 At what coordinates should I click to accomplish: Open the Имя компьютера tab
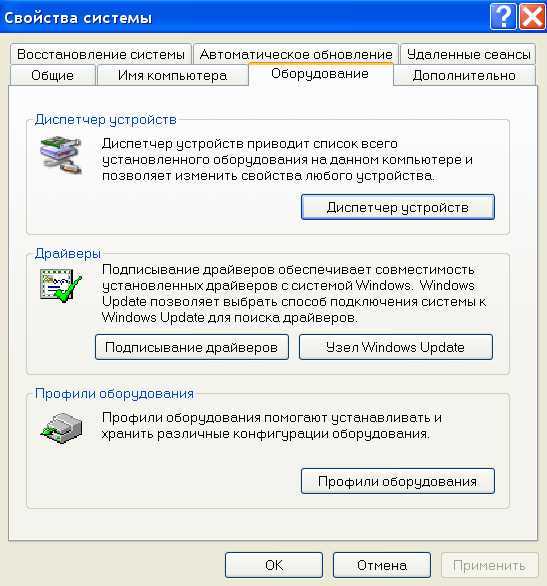[x=172, y=75]
